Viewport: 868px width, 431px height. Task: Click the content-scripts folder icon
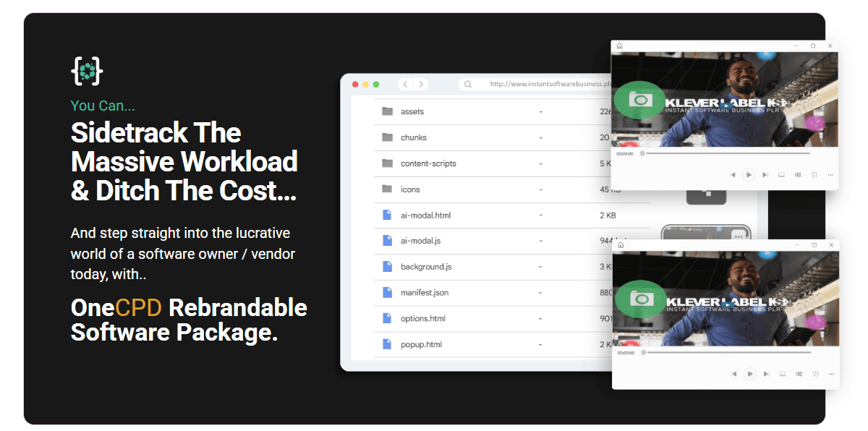[x=387, y=163]
